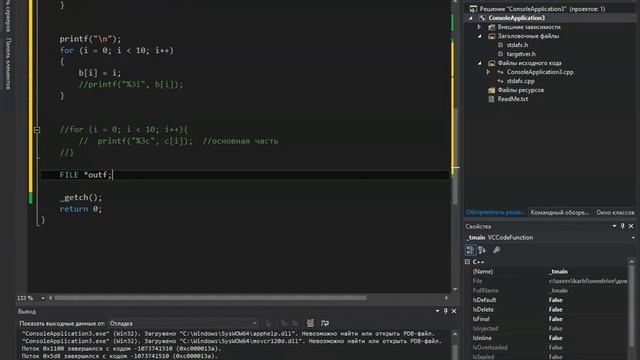Collapse the ConsoleApplication3 project node
Viewport: 640px width, 360px height.
click(x=471, y=18)
